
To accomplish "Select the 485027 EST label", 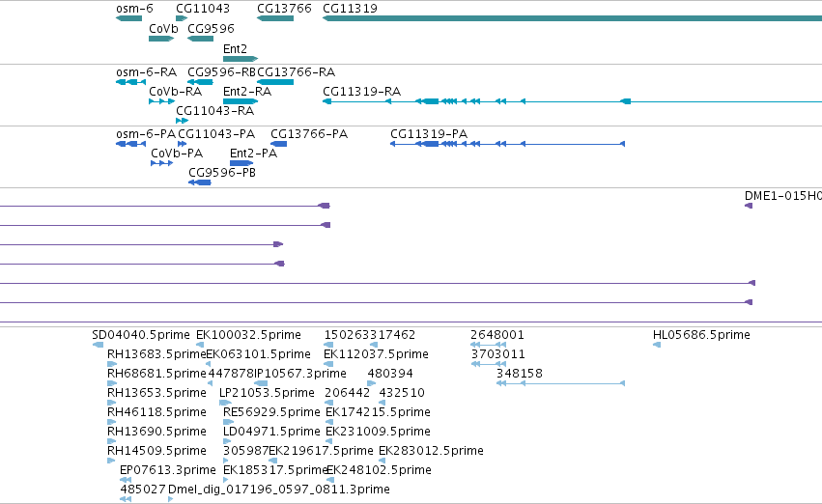I will click(143, 490).
